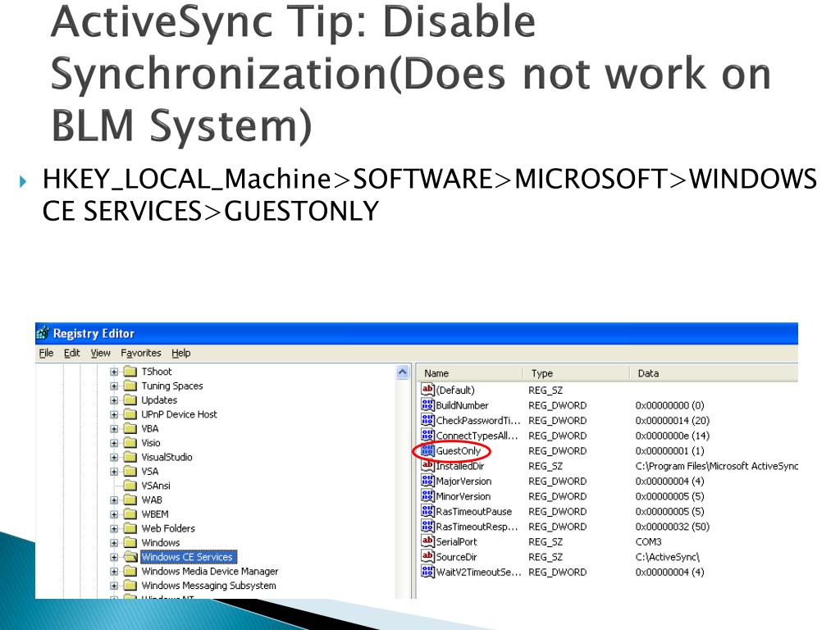This screenshot has height=630, width=840.
Task: Expand the TShoot tree node
Action: [x=114, y=372]
